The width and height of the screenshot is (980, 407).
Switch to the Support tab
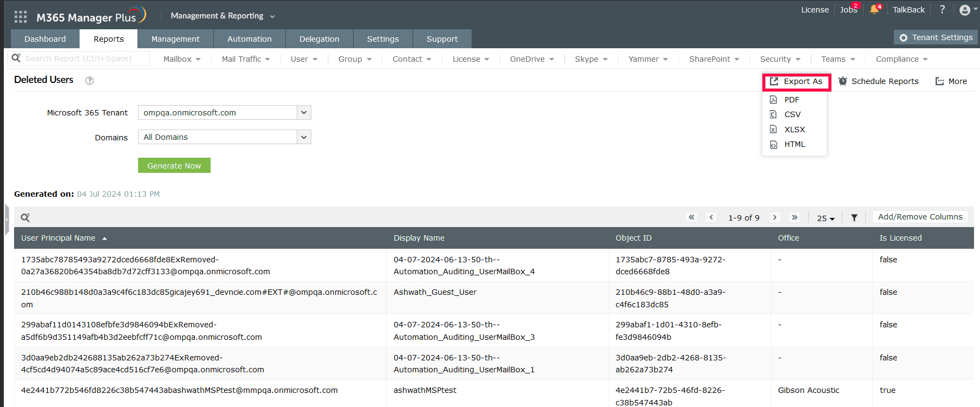[x=442, y=39]
